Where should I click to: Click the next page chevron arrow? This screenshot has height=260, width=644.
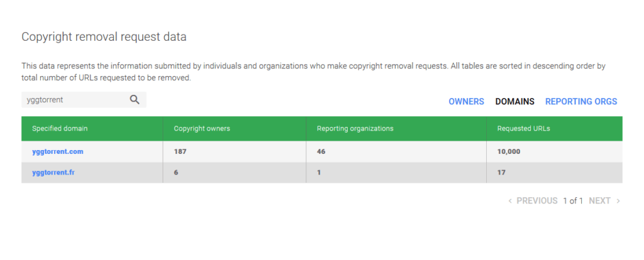tap(618, 201)
